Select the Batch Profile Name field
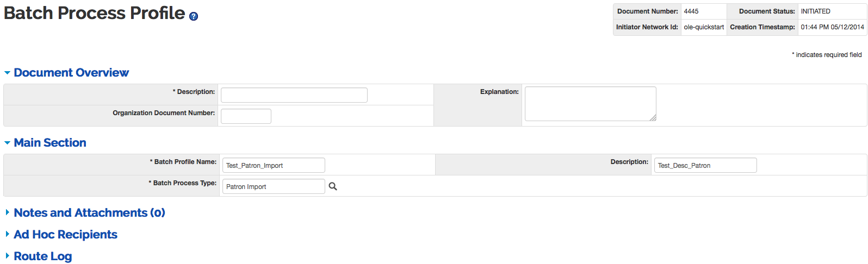This screenshot has height=264, width=868. [x=273, y=165]
